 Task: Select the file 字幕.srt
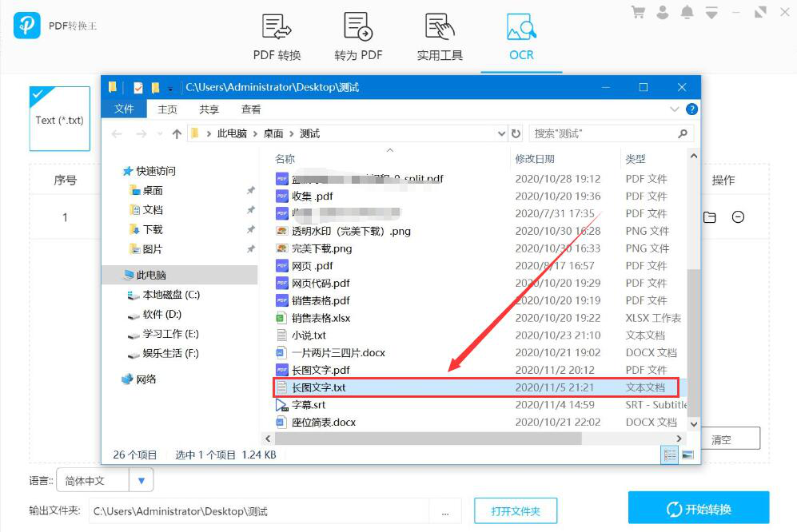[x=308, y=405]
